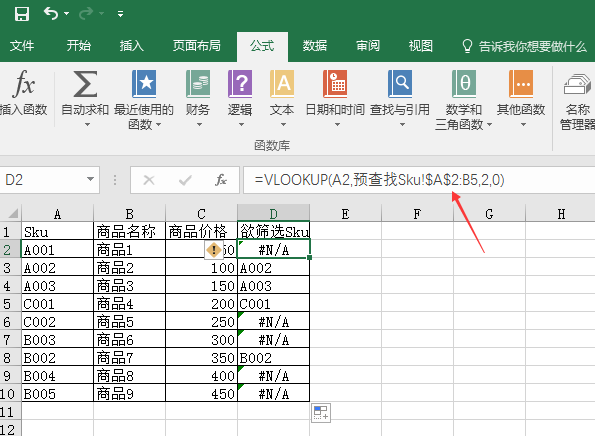Click the error warning diamond icon

214,250
